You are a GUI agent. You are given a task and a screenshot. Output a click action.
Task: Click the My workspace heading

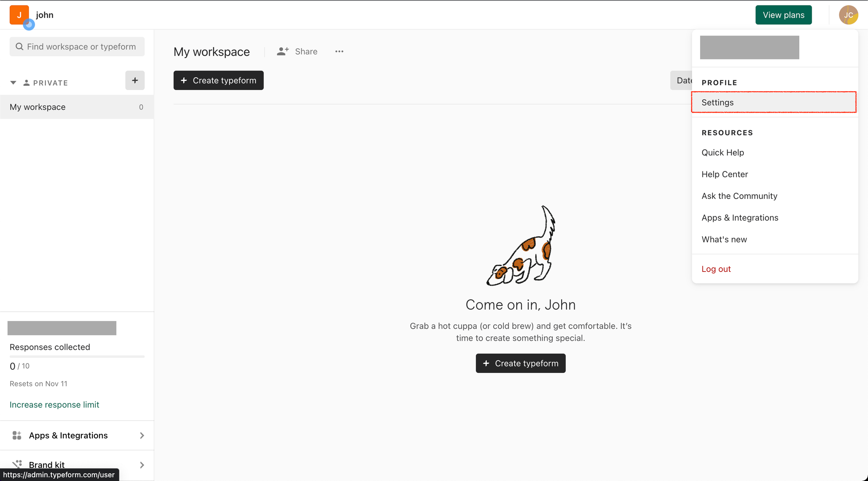[211, 52]
